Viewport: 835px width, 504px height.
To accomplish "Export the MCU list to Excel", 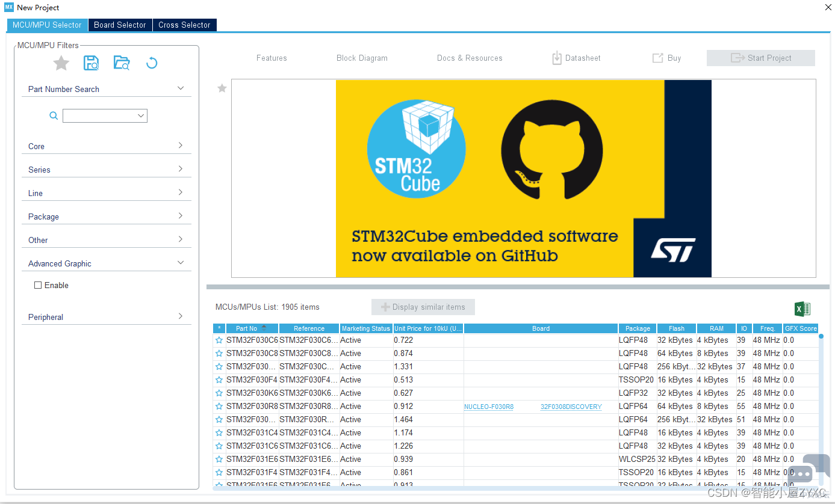I will [x=802, y=309].
